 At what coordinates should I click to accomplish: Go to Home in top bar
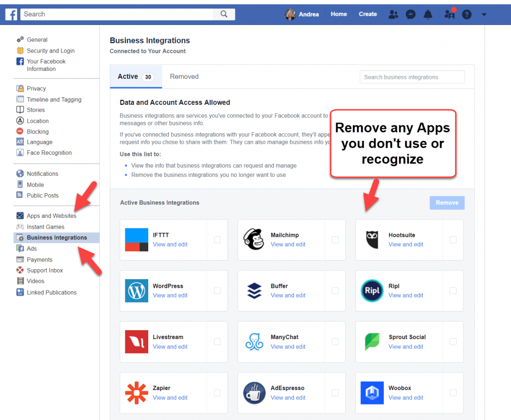(x=339, y=14)
